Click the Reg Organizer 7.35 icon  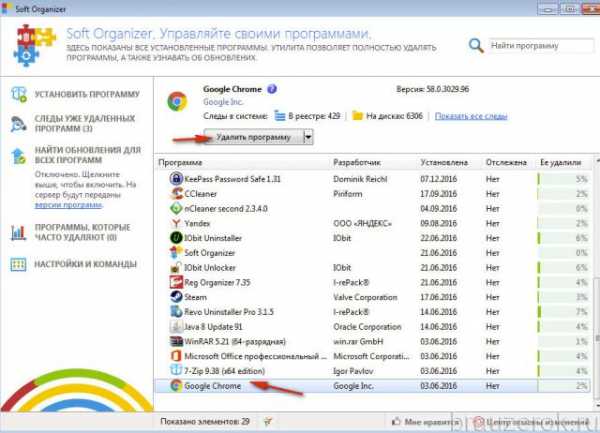tap(176, 282)
